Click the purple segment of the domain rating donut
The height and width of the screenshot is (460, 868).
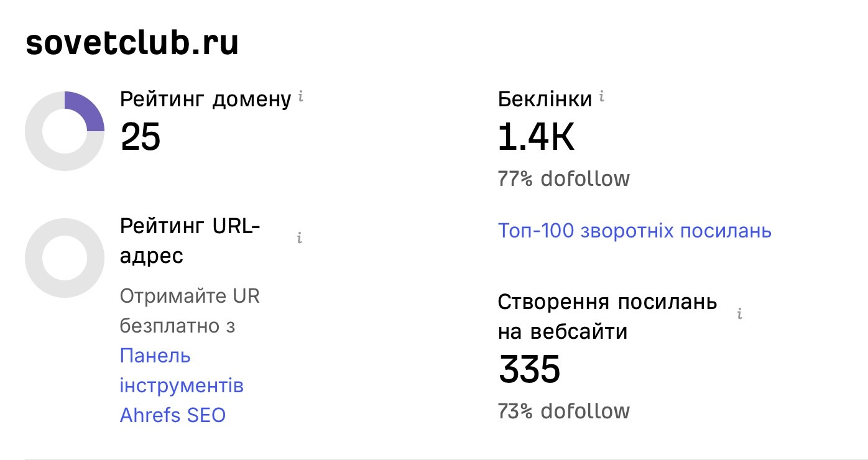[86, 110]
